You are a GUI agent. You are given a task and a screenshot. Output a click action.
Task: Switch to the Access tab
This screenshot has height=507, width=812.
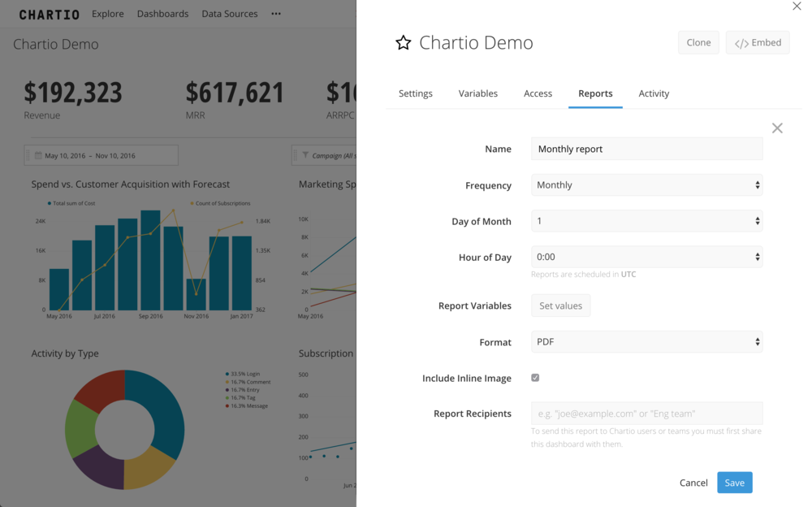click(x=538, y=93)
